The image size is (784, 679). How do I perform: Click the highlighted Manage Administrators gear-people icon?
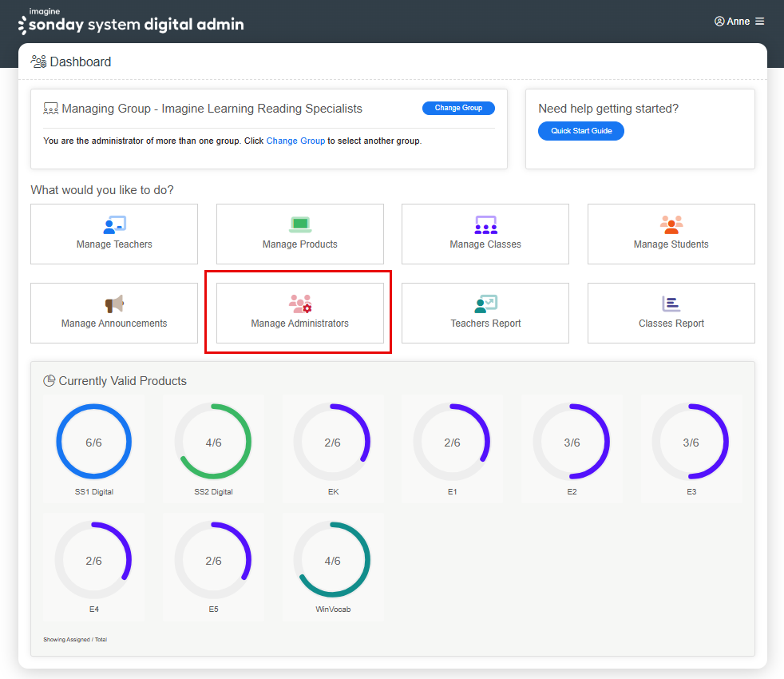(x=299, y=303)
